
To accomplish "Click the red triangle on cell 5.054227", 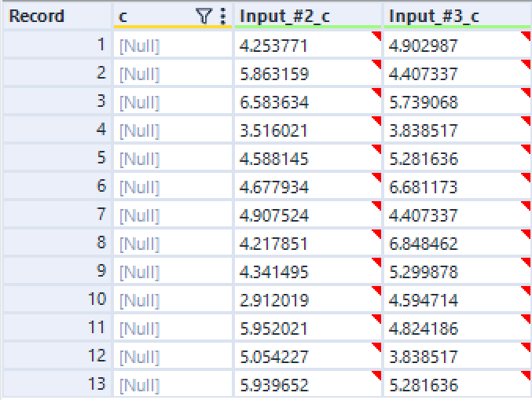I will pyautogui.click(x=376, y=347).
